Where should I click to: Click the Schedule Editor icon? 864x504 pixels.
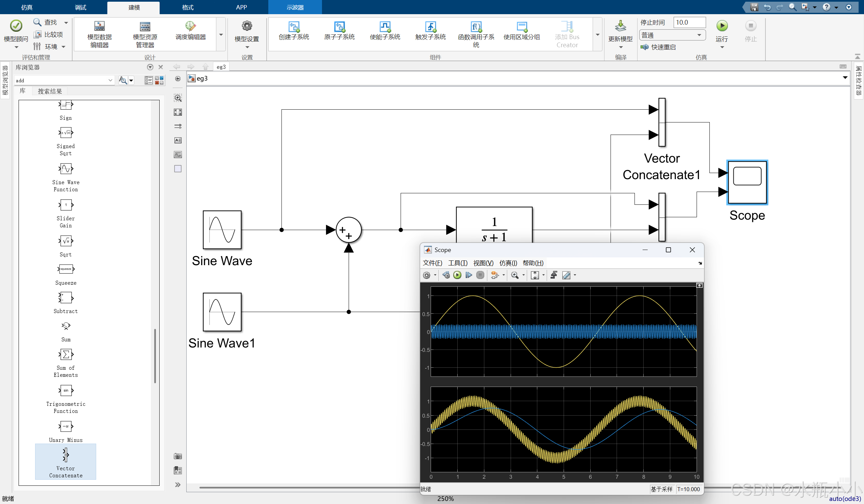pos(190,26)
